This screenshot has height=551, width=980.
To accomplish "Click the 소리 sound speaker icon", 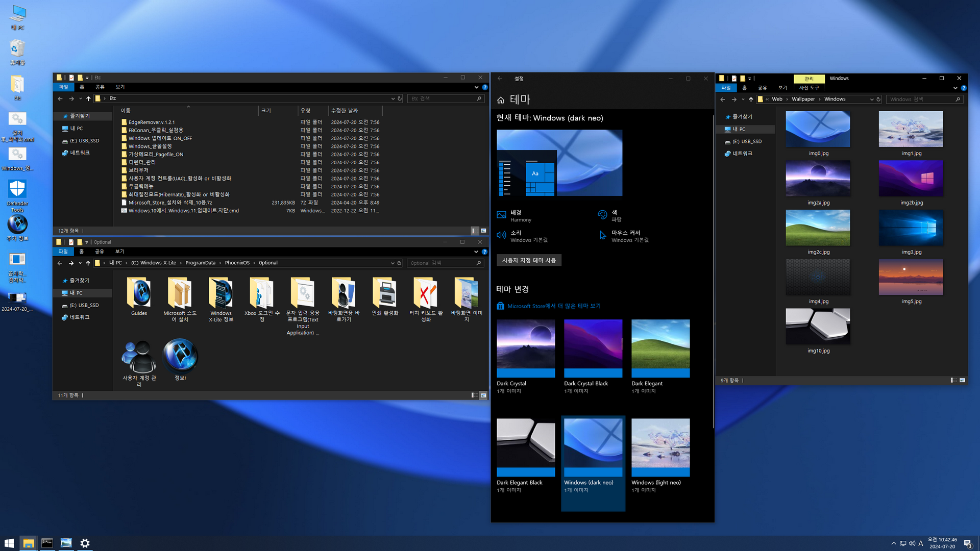I will [x=501, y=236].
